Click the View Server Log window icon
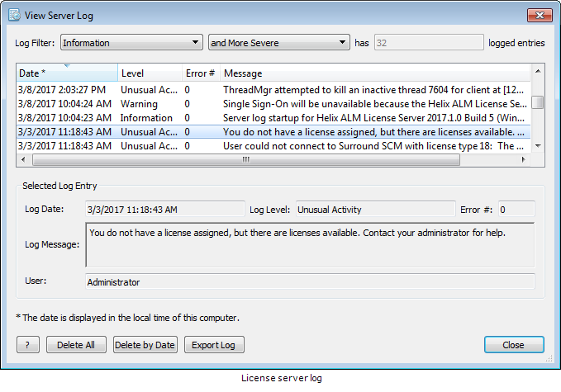The height and width of the screenshot is (392, 561). point(15,15)
